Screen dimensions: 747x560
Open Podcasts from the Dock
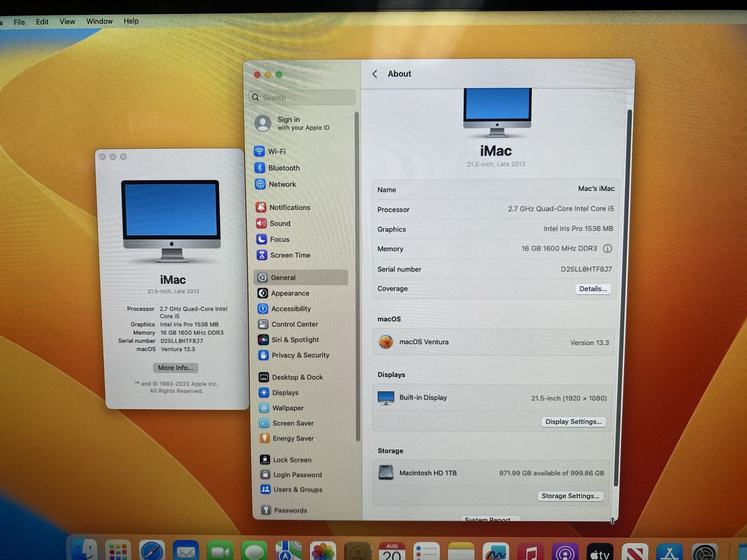point(565,552)
